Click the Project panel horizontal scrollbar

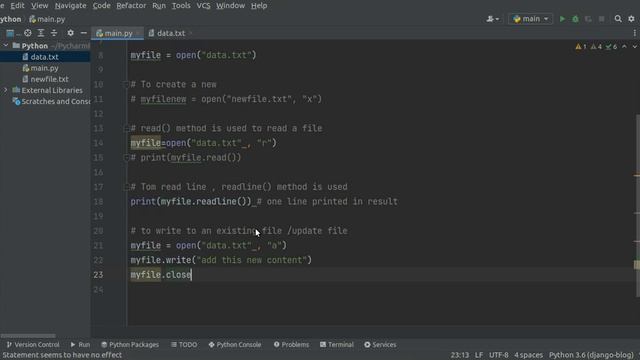28,336
